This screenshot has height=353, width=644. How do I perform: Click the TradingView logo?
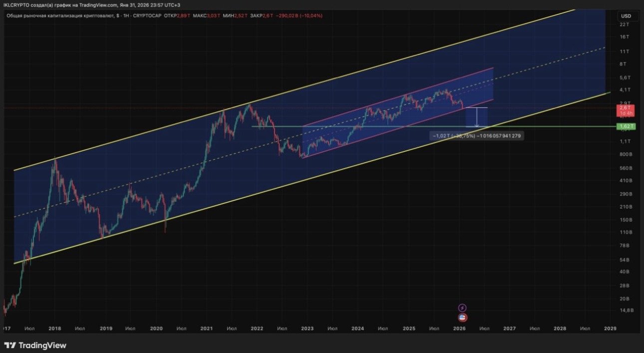point(35,345)
